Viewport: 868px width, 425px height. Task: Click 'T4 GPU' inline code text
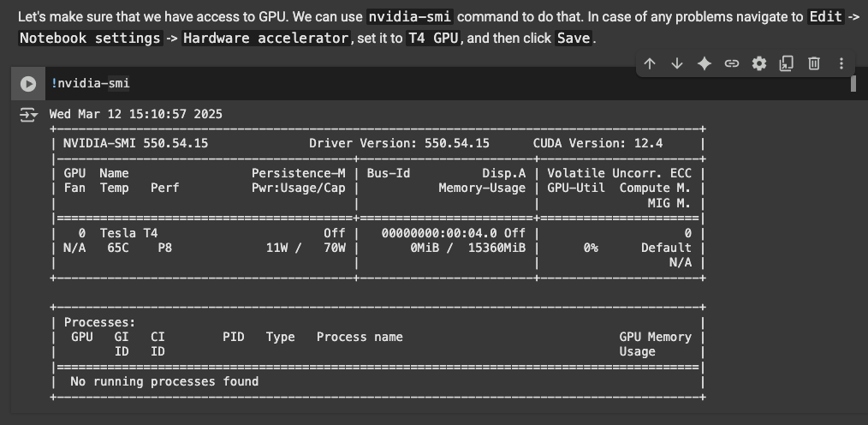click(x=433, y=39)
